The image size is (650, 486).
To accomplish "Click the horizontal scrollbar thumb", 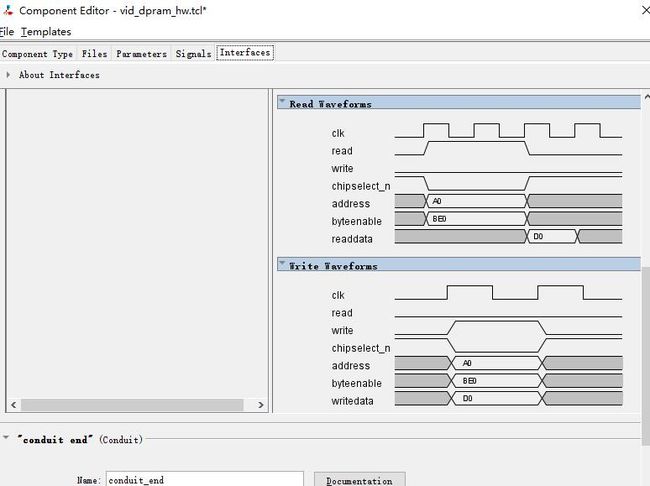I will tap(132, 405).
